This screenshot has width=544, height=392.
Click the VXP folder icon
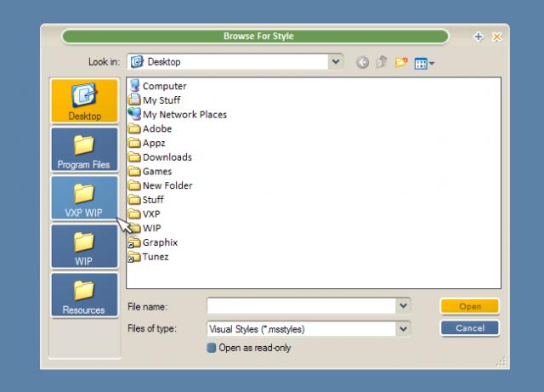(134, 214)
